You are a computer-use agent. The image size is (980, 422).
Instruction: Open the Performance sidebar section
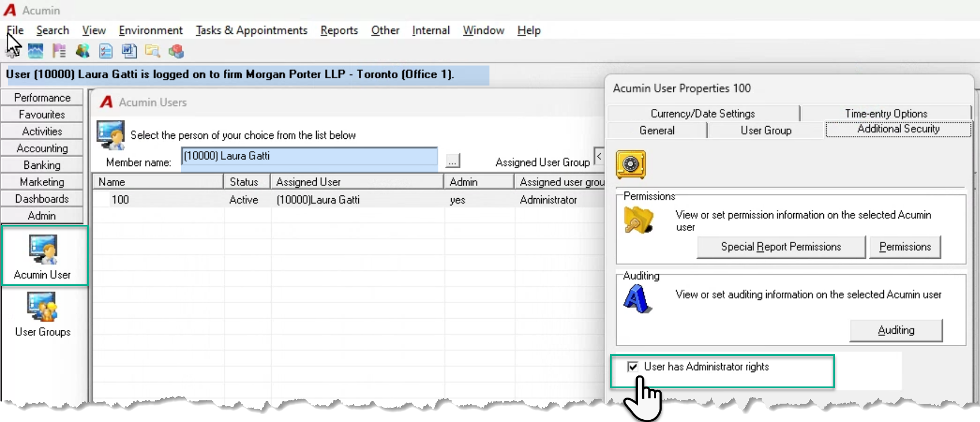pyautogui.click(x=42, y=97)
